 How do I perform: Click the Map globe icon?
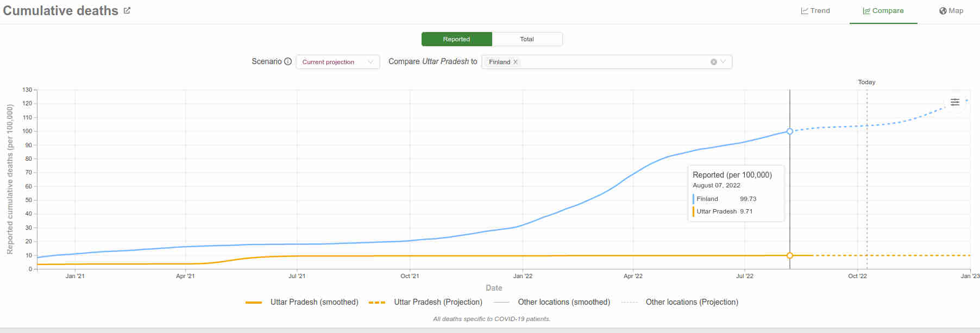943,11
